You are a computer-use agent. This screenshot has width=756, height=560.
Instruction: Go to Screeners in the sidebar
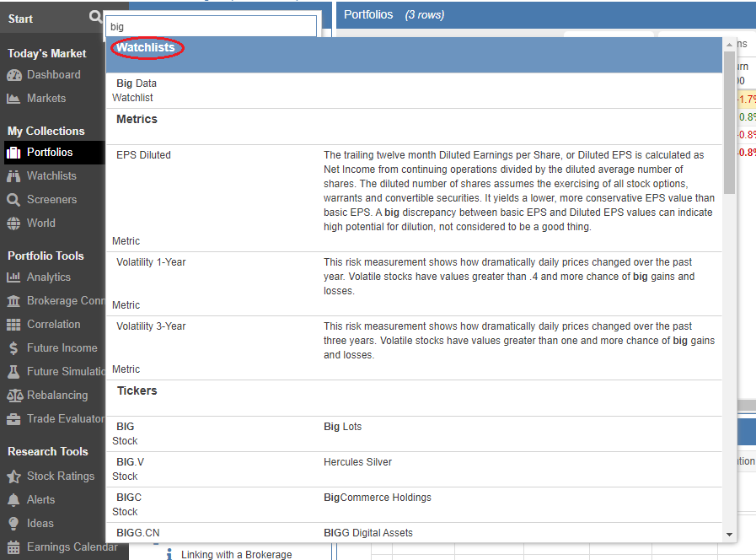51,200
